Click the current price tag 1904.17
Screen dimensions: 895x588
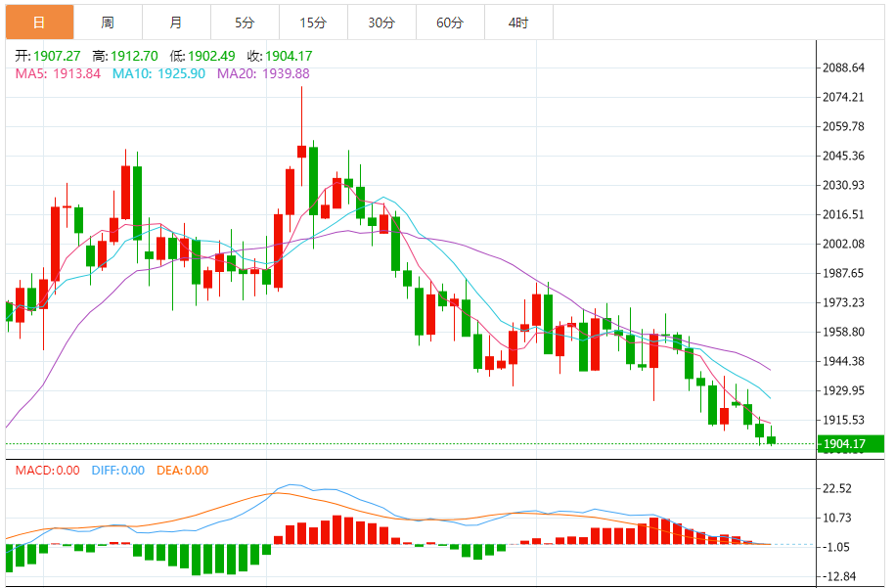[850, 443]
